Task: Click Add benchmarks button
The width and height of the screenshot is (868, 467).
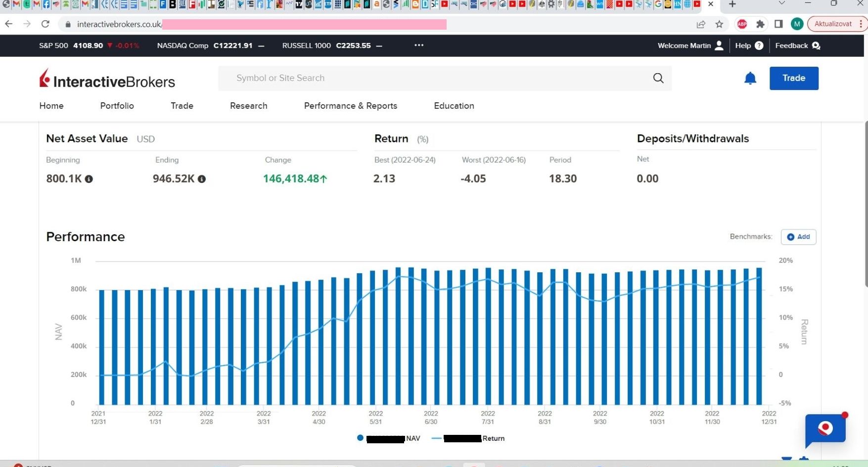Action: [798, 237]
